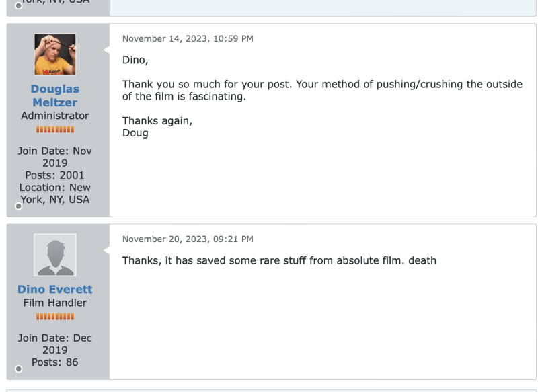Click the 'Thank you so much' post paragraph
The height and width of the screenshot is (392, 538).
(323, 91)
